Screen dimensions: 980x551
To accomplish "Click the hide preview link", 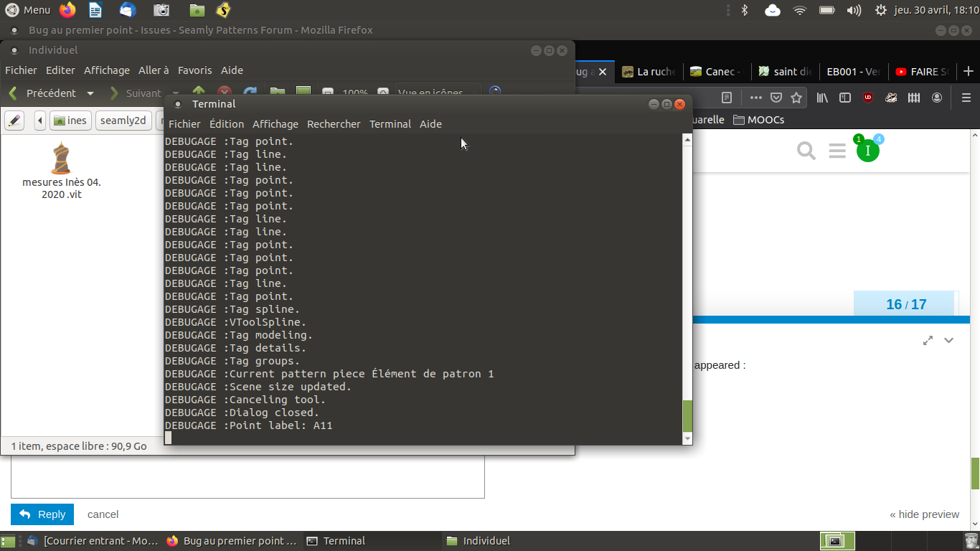I will click(924, 514).
